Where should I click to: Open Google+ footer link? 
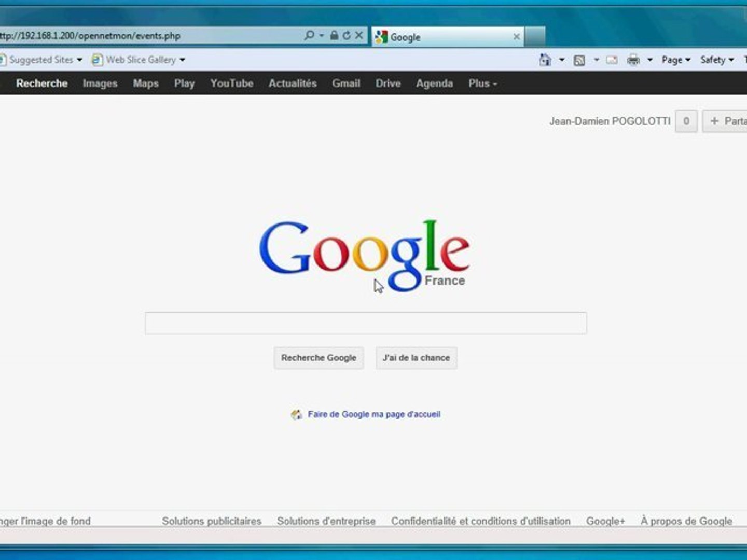[605, 521]
